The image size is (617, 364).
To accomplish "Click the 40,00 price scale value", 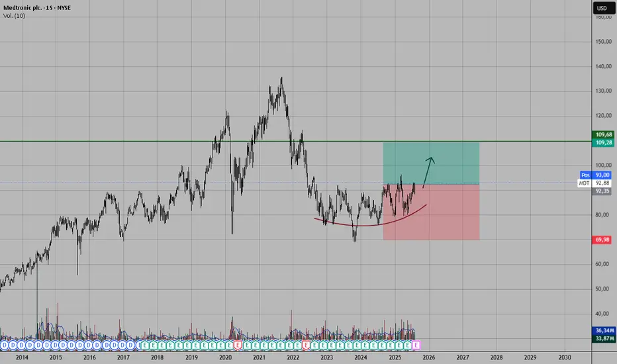I will [x=603, y=314].
